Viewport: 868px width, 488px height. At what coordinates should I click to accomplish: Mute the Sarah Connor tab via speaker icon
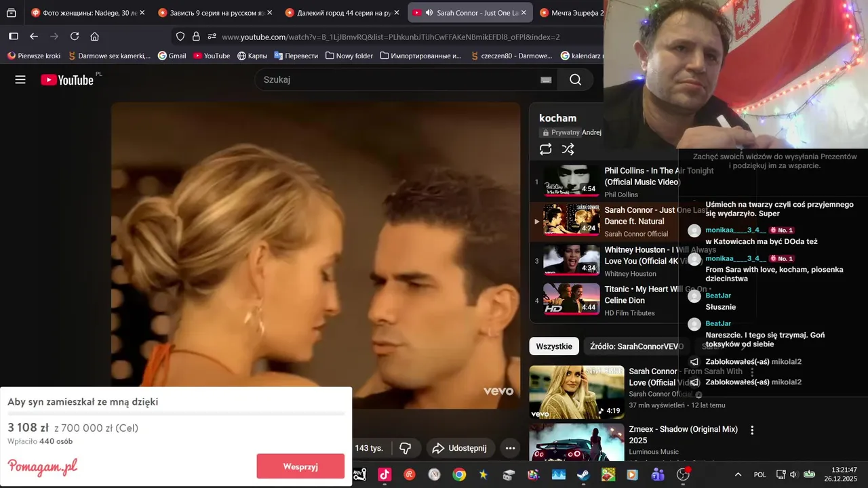coord(429,13)
